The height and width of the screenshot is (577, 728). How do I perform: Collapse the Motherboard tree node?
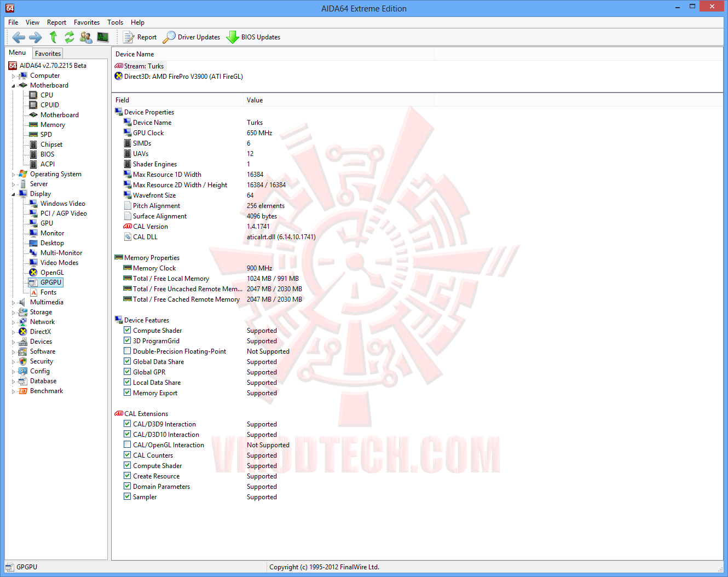(x=13, y=86)
